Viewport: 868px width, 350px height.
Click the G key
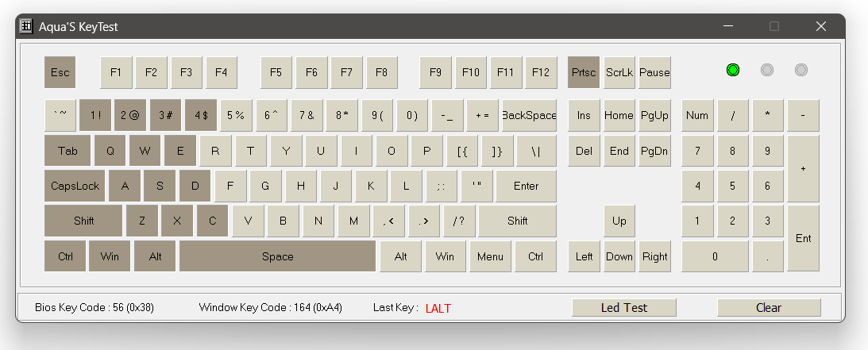pyautogui.click(x=265, y=186)
